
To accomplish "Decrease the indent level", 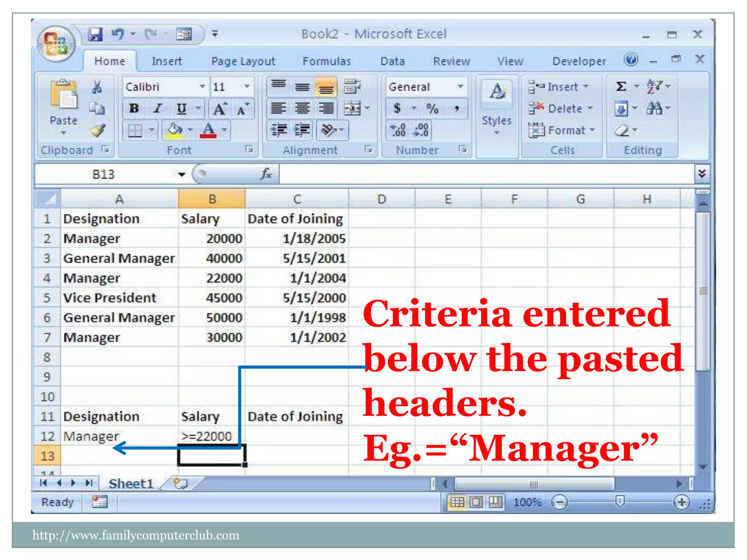I will (x=279, y=130).
